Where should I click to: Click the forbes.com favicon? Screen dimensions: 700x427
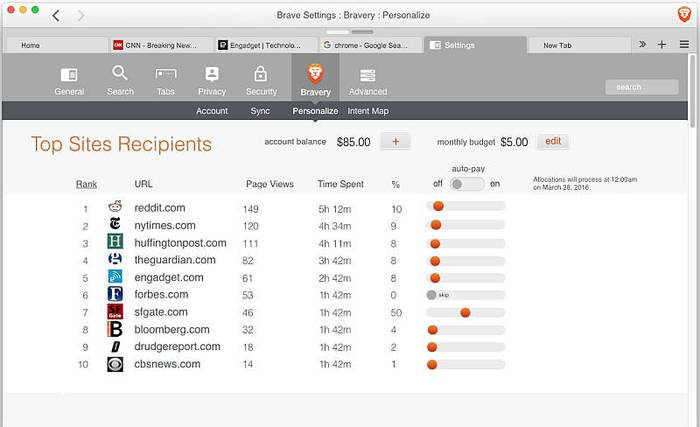click(115, 294)
